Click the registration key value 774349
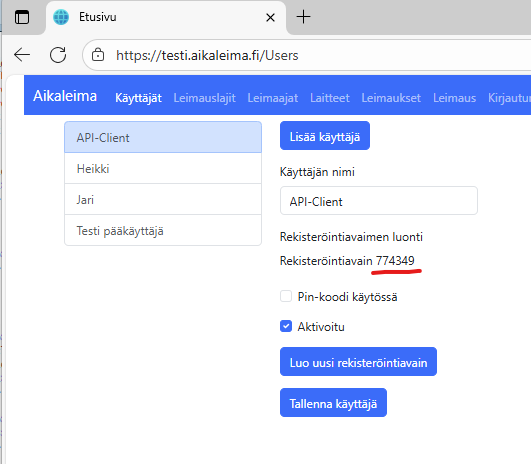 tap(395, 260)
